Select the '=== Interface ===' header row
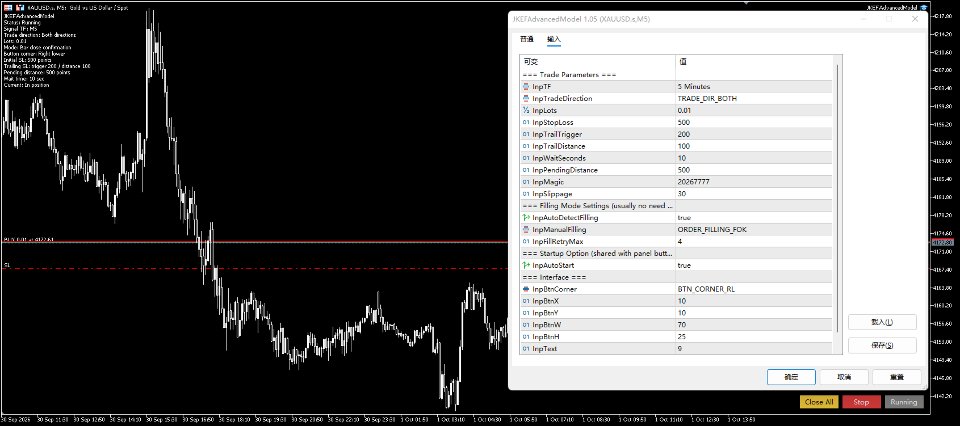Screen dimensions: 960x426 (x=677, y=277)
